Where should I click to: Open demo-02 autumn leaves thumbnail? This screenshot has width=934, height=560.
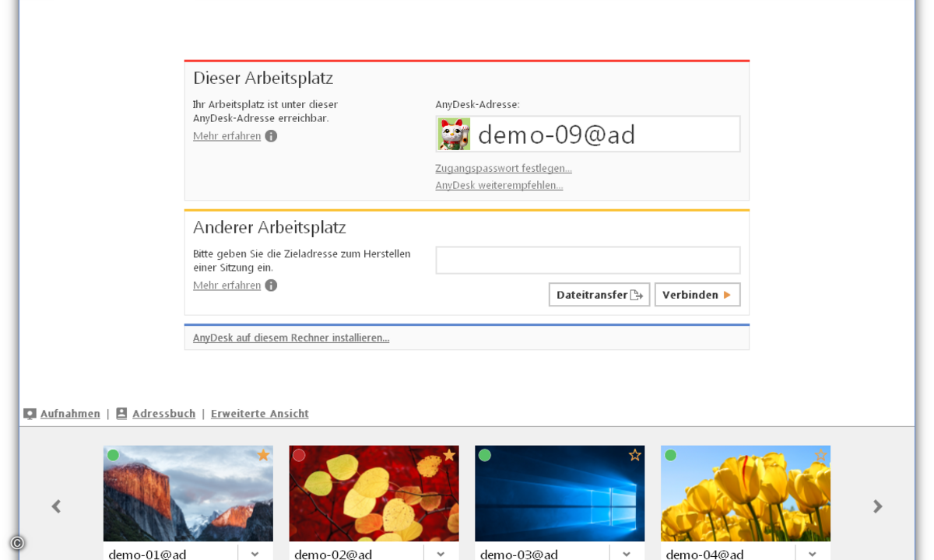point(374,493)
